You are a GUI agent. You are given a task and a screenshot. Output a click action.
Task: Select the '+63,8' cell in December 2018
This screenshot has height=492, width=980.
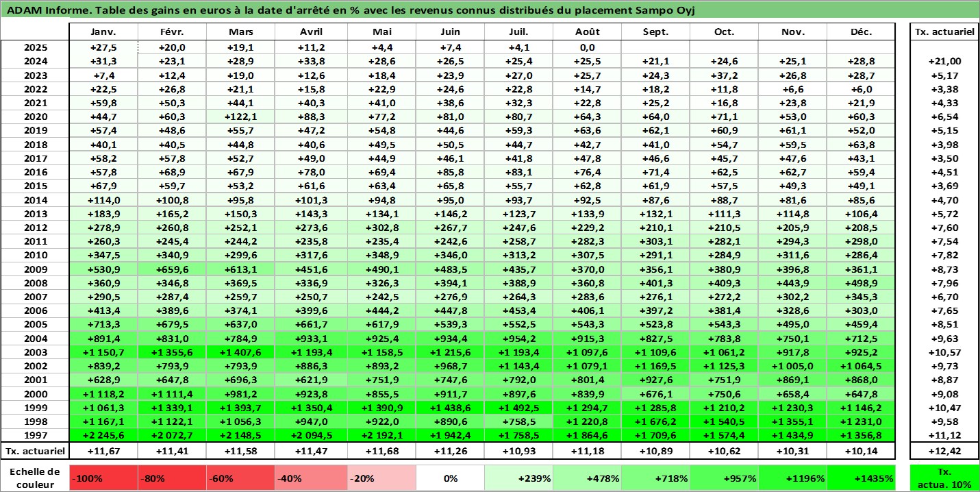862,145
